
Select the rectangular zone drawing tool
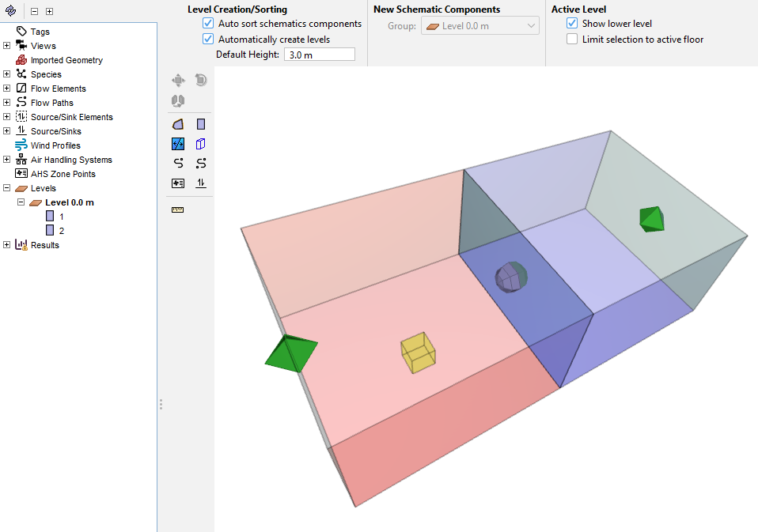point(201,124)
